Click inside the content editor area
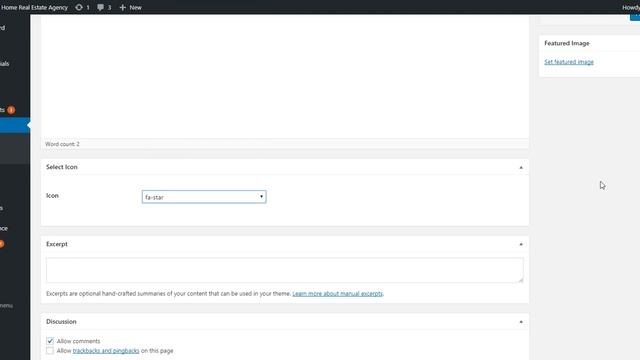The image size is (640, 360). (284, 77)
